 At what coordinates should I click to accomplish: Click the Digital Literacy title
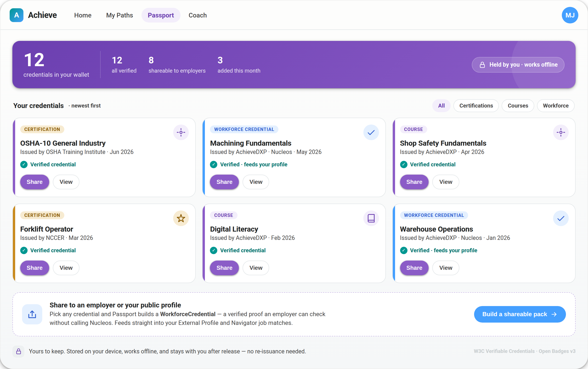pyautogui.click(x=234, y=229)
